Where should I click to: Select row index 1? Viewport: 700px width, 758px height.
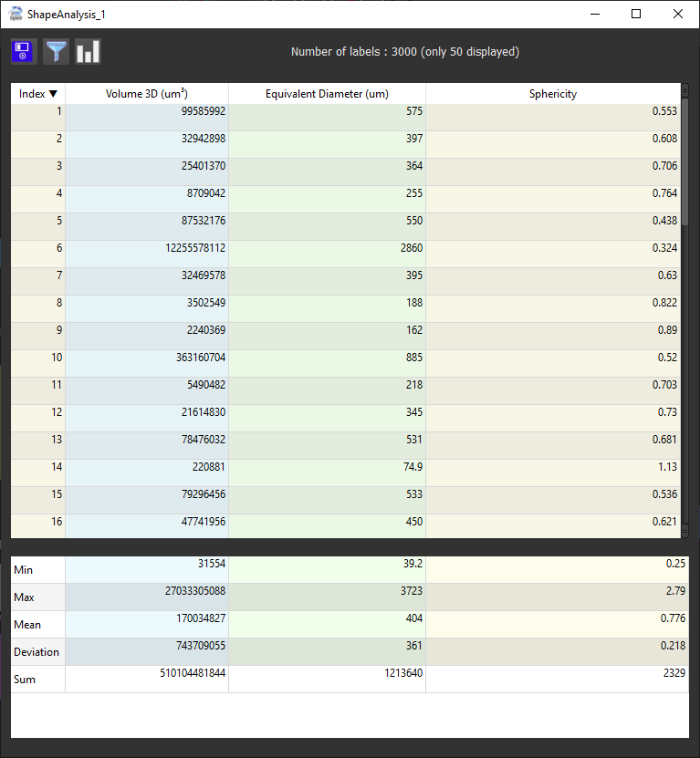pyautogui.click(x=38, y=118)
